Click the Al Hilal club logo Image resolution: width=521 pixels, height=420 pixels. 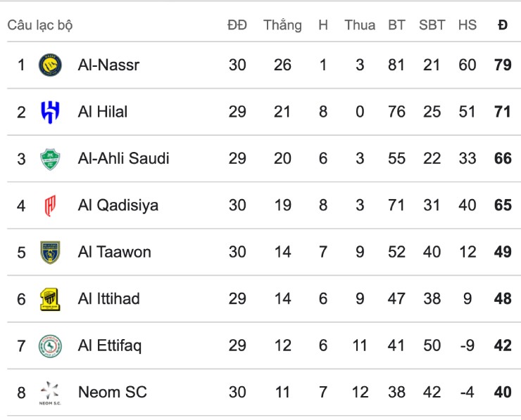(50, 111)
